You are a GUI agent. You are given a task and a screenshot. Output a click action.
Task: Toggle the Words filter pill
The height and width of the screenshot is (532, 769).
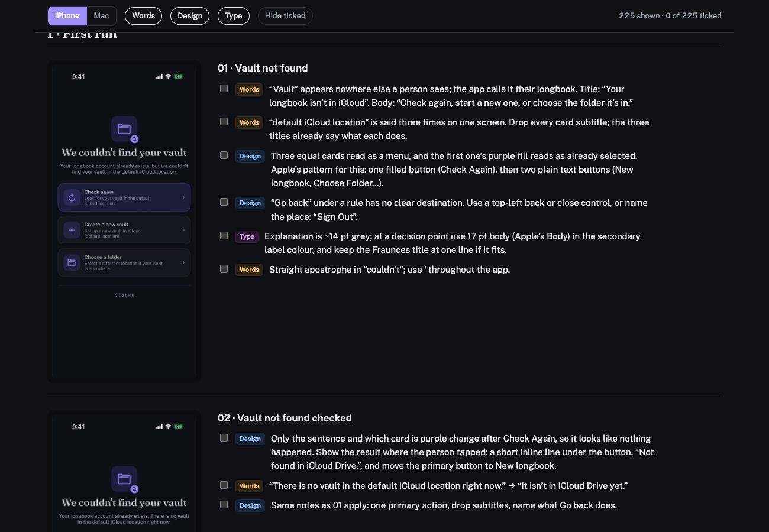pyautogui.click(x=143, y=16)
